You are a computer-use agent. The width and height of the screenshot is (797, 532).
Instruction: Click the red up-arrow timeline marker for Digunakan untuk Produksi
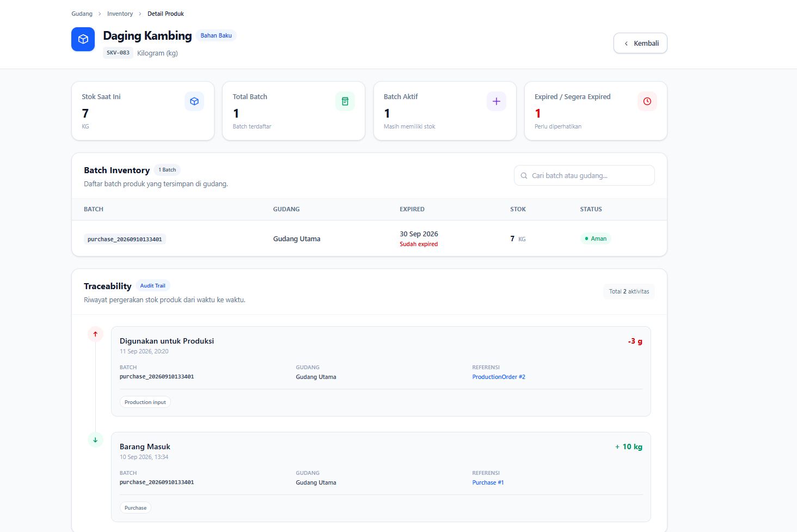click(x=95, y=334)
